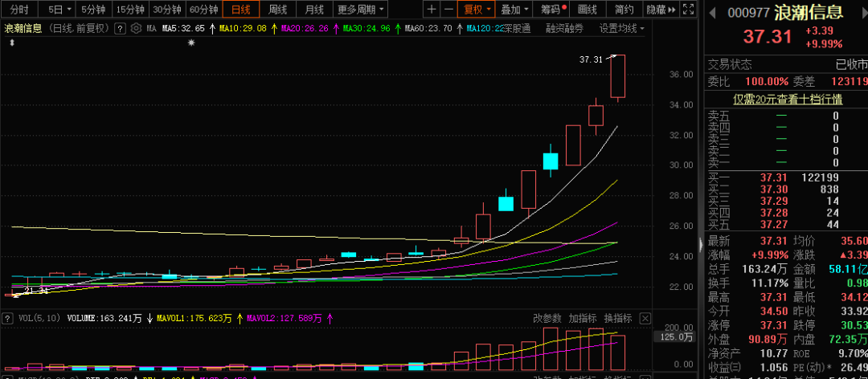
Task: Click the 买四 bid price 37.28
Action: pos(773,213)
